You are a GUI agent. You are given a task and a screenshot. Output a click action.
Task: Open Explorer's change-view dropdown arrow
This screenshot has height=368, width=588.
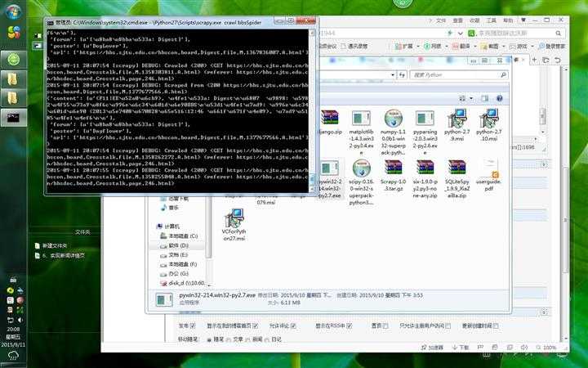point(471,98)
